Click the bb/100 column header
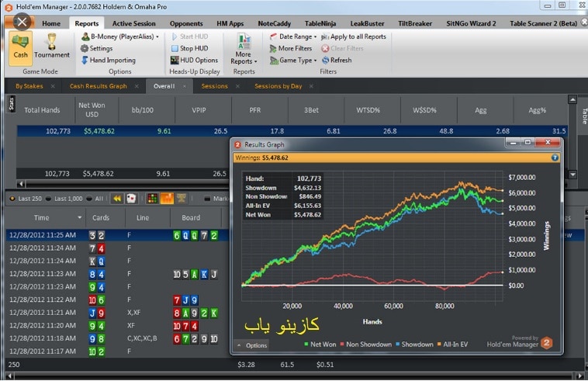The image size is (588, 381). click(x=147, y=110)
